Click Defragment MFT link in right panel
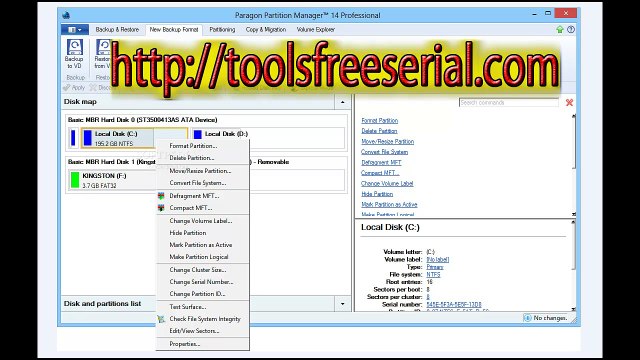 (381, 162)
